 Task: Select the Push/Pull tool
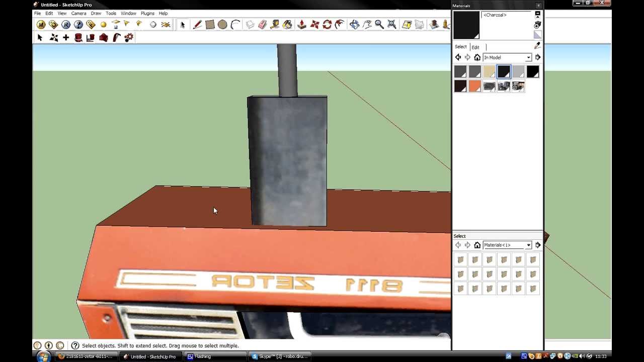[x=302, y=25]
